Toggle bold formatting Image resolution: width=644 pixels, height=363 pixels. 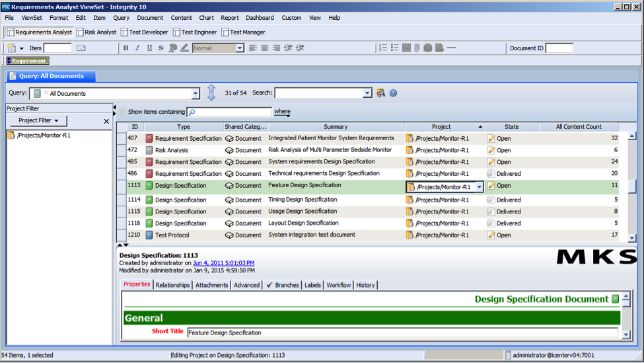tap(125, 48)
